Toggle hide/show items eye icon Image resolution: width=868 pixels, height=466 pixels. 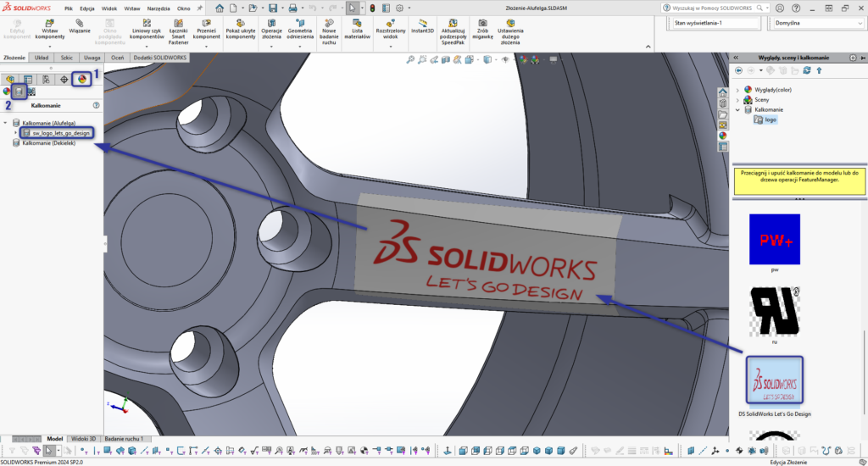tap(505, 59)
